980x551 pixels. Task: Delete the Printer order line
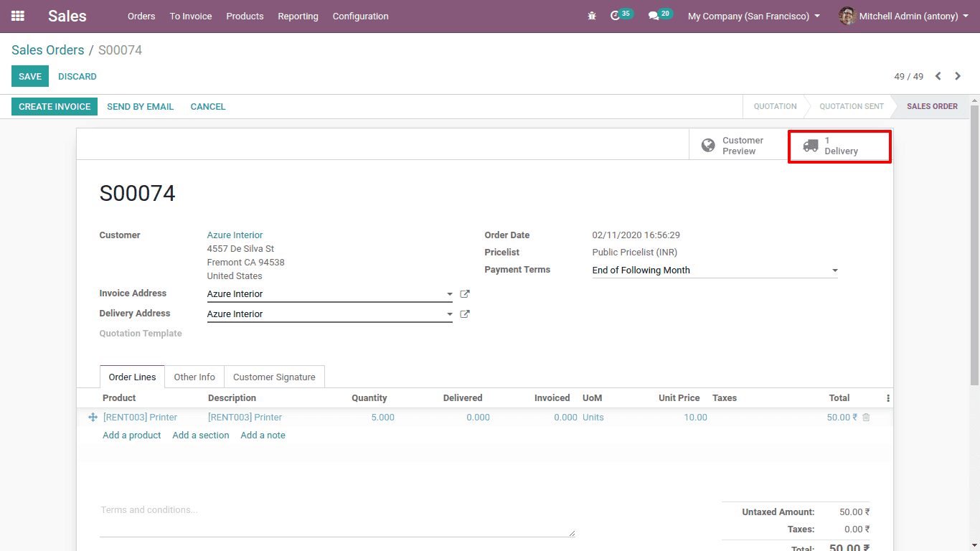866,418
